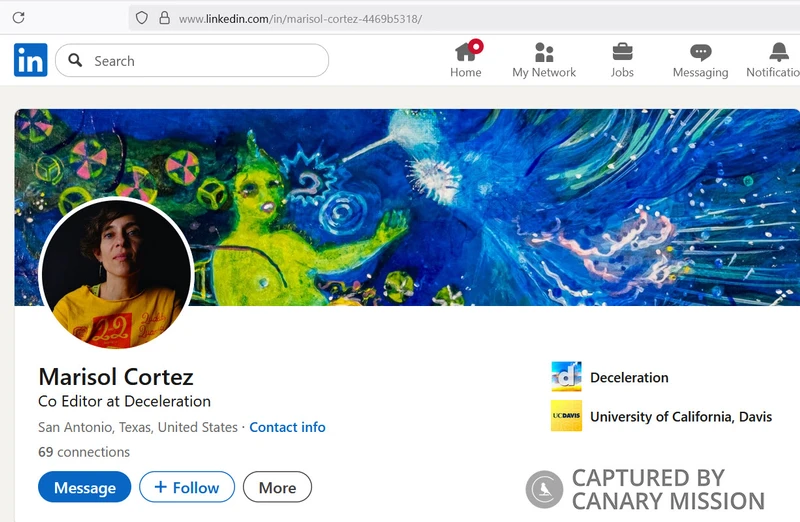Click into the LinkedIn Search field

(x=192, y=60)
